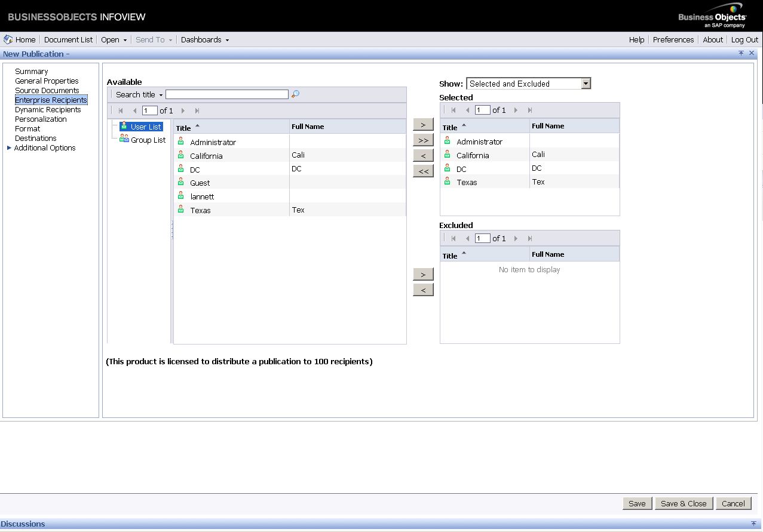Expand the Discussions panel arrow icon
The width and height of the screenshot is (763, 532).
pyautogui.click(x=753, y=523)
